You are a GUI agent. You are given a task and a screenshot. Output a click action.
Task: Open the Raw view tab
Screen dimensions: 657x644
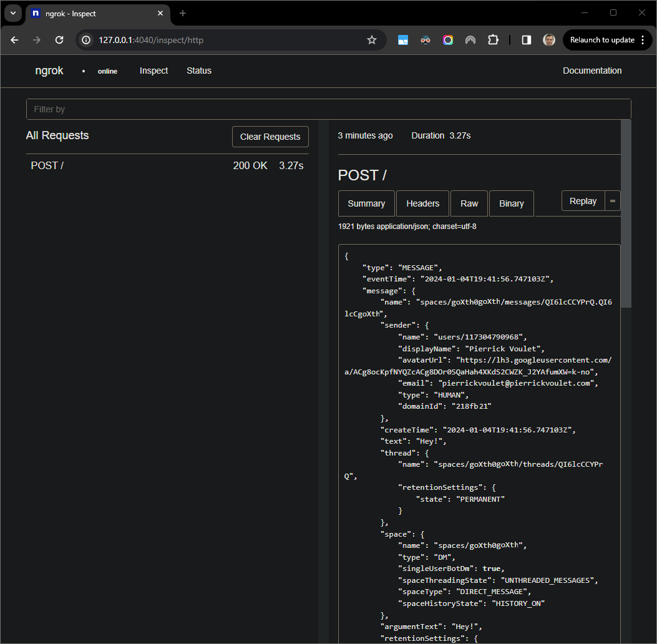coord(469,203)
